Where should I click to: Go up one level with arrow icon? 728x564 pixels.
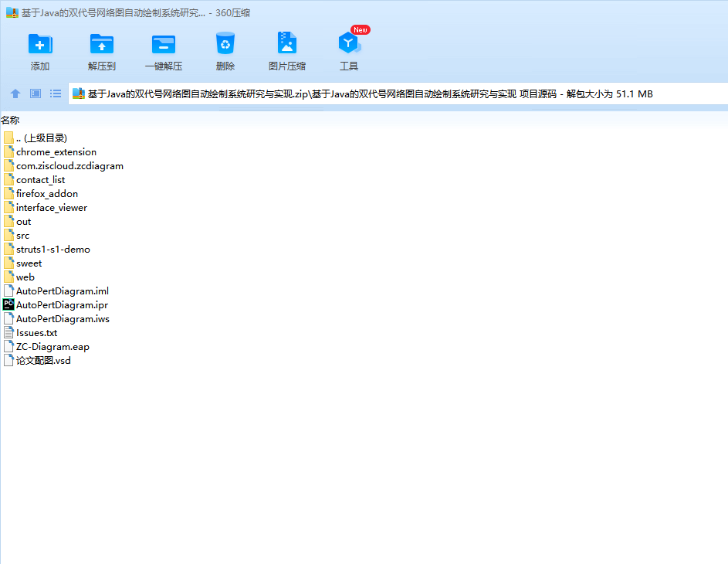pos(15,93)
